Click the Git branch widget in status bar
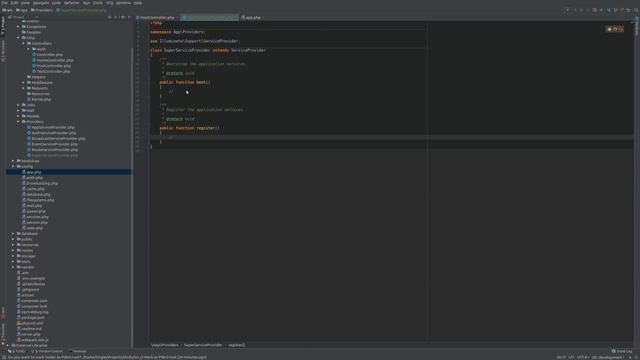Viewport: 640px width, 360px height. point(608,357)
